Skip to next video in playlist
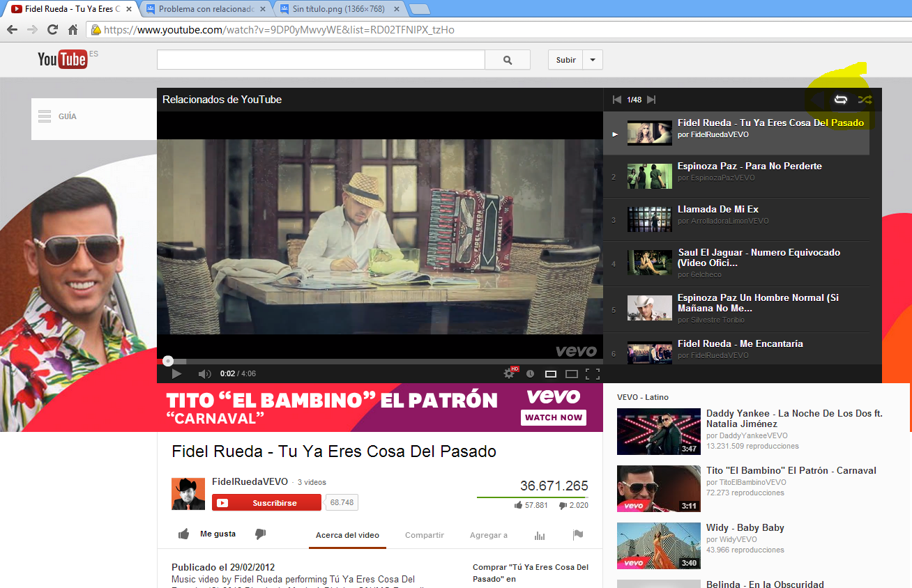 (x=651, y=100)
